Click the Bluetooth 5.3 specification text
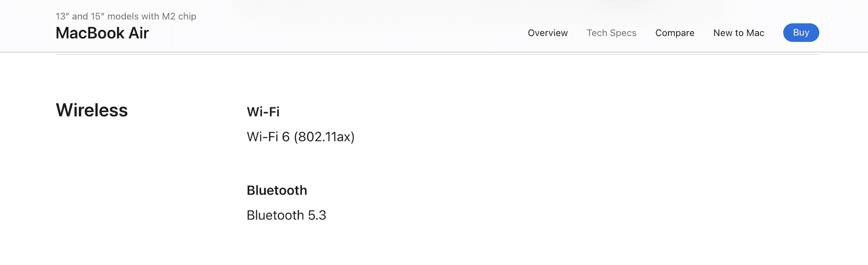The image size is (868, 265). coord(286,215)
